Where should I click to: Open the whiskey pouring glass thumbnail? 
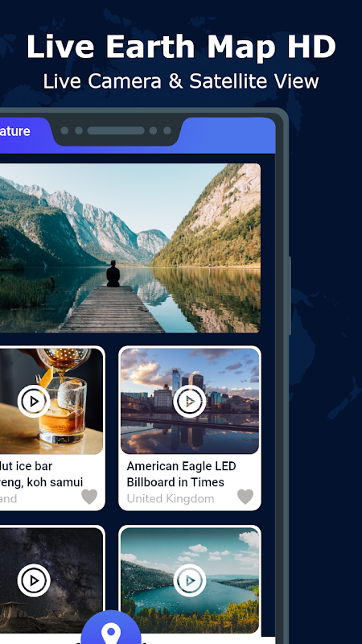point(51,401)
